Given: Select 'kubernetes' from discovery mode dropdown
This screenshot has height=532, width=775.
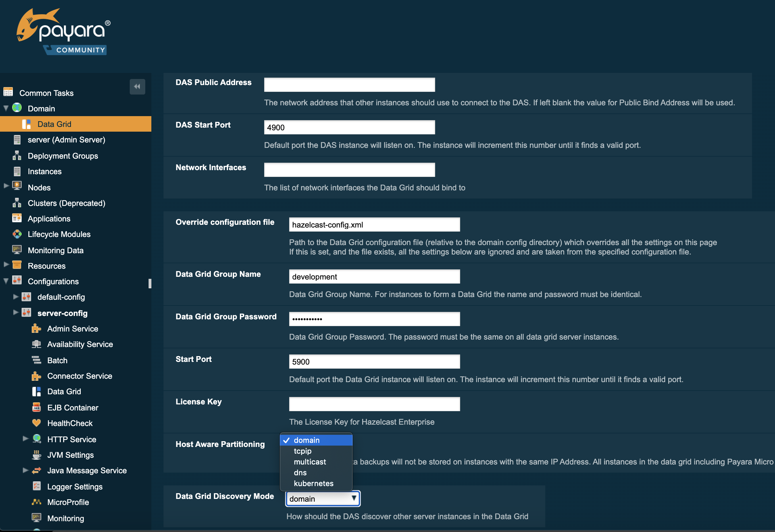Looking at the screenshot, I should click(314, 483).
